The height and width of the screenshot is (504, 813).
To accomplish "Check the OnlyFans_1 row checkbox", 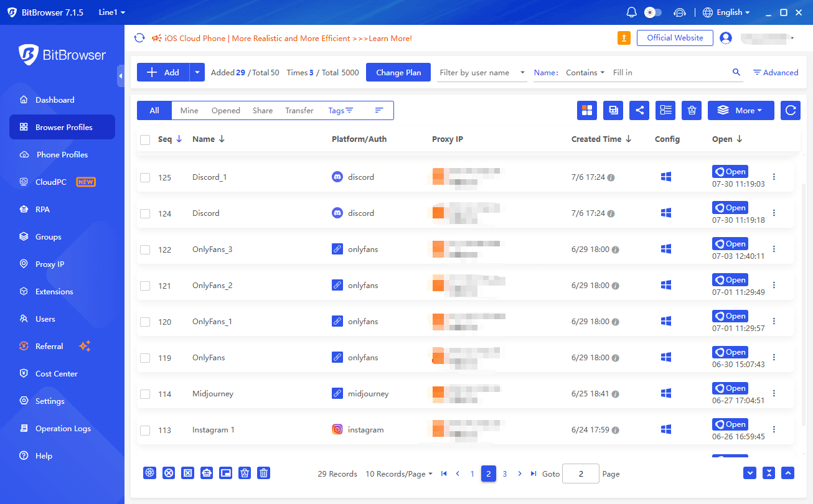I will tap(145, 322).
